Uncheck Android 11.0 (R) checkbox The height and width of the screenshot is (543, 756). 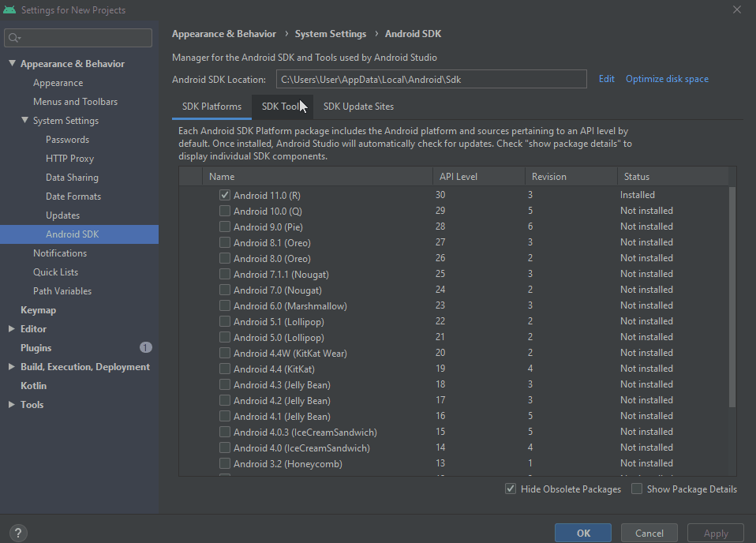225,195
